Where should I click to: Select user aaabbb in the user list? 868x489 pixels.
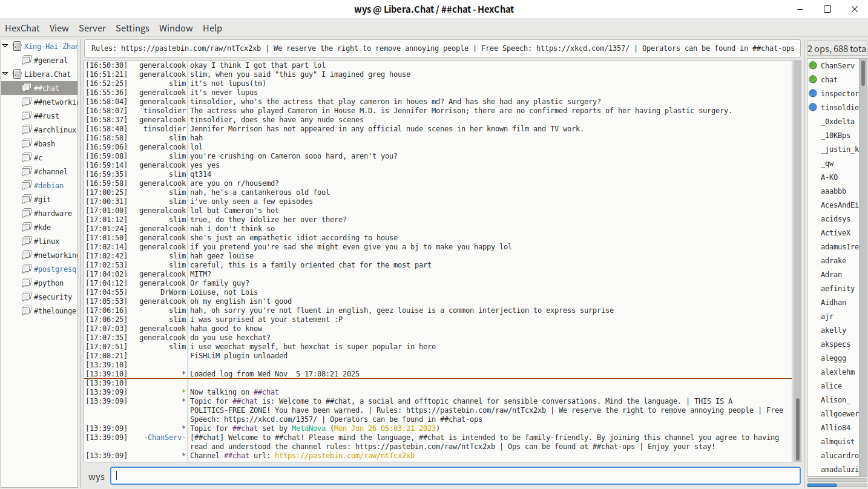[833, 191]
